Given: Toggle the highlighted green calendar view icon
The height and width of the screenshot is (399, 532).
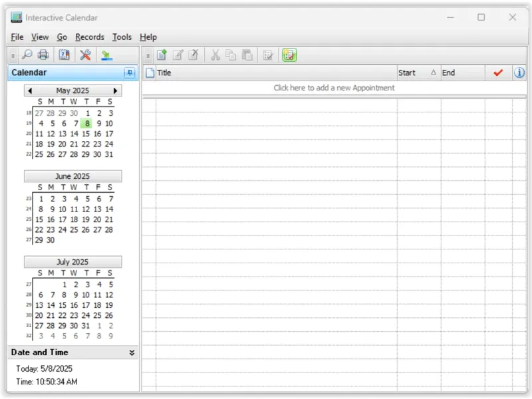Looking at the screenshot, I should click(x=289, y=55).
